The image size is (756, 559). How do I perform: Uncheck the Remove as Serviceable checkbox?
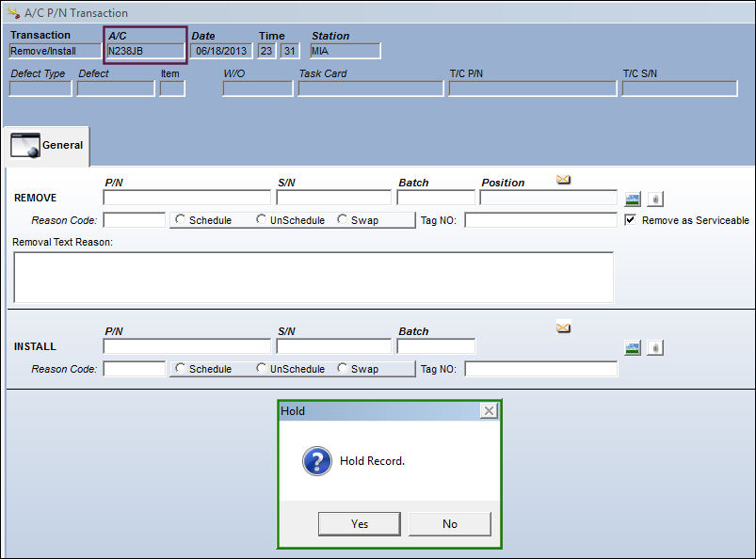pos(630,220)
